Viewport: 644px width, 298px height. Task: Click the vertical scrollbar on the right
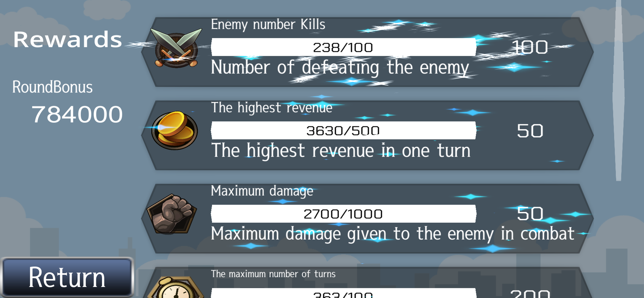tap(618, 90)
